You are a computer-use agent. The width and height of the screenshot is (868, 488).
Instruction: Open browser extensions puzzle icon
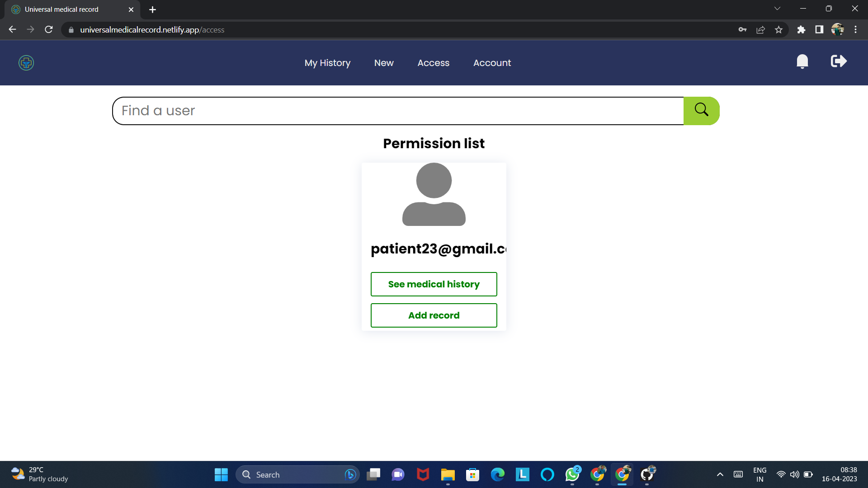point(802,29)
